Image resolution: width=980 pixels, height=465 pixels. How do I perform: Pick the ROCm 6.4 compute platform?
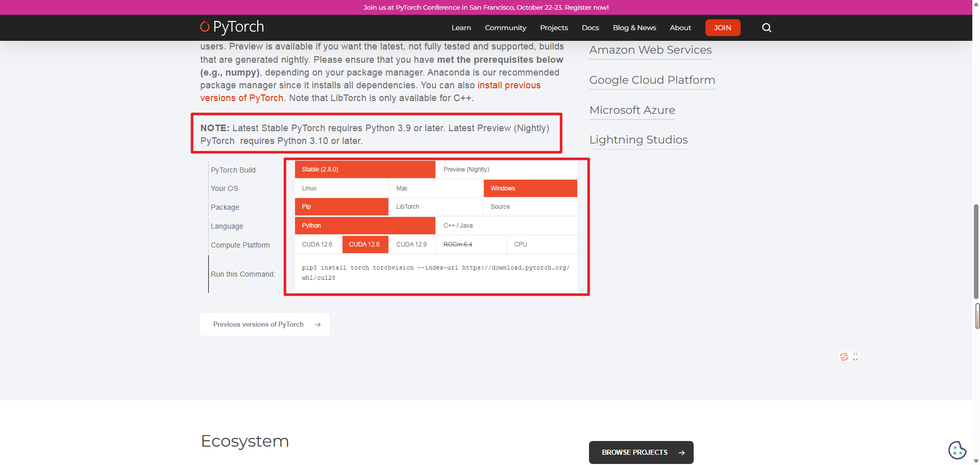pos(471,244)
